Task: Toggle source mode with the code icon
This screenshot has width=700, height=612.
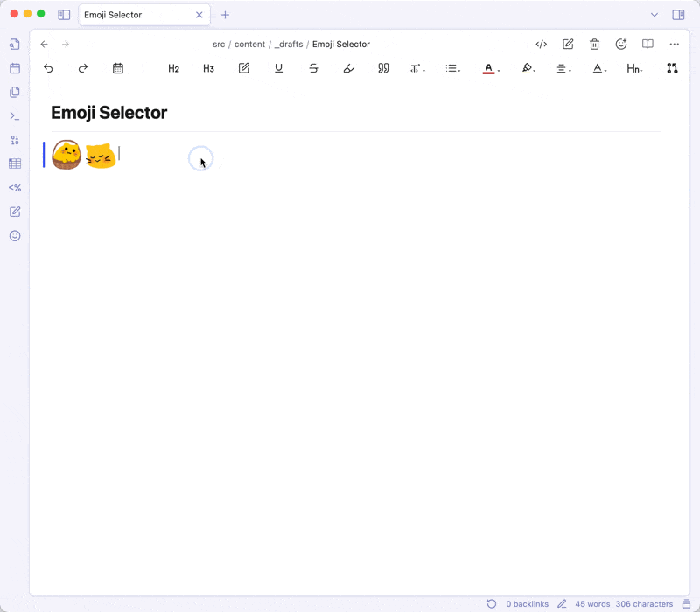Action: [542, 45]
